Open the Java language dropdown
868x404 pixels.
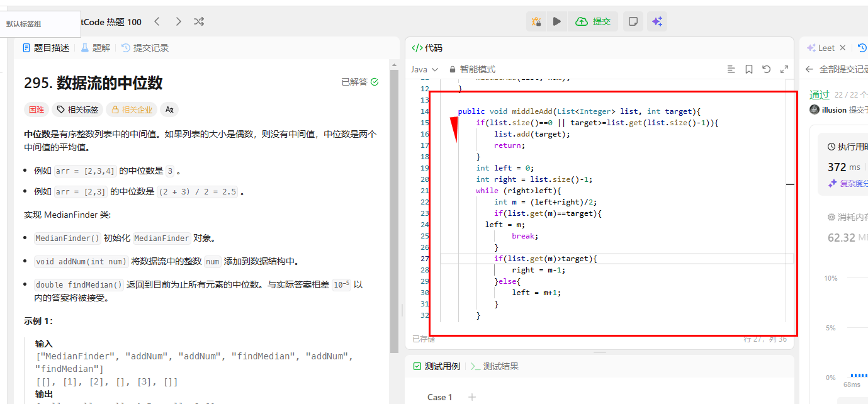425,69
